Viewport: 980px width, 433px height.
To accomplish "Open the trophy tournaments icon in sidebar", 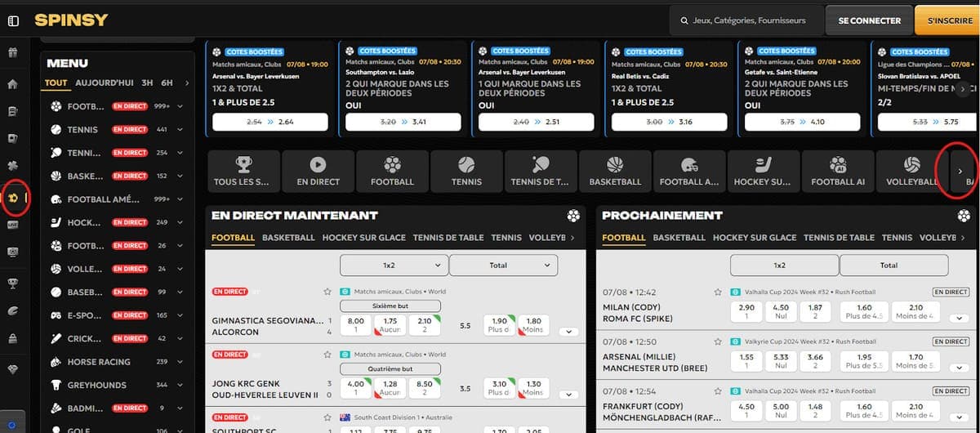I will tap(12, 283).
